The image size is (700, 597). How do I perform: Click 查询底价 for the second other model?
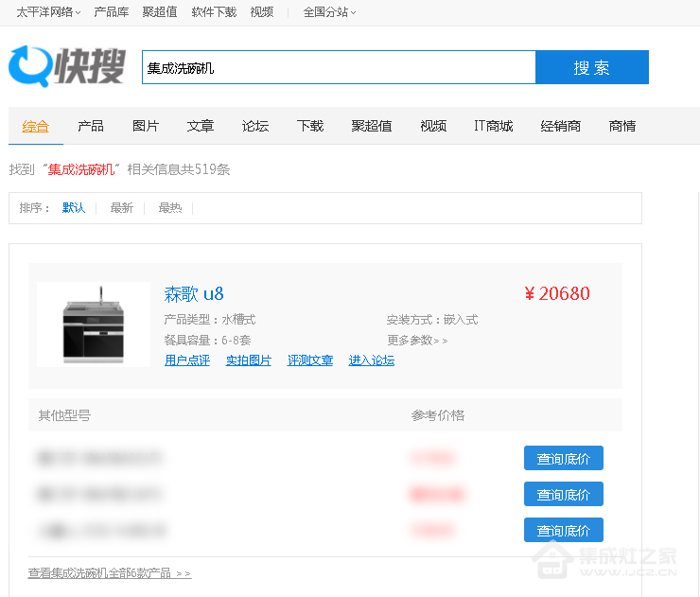564,494
